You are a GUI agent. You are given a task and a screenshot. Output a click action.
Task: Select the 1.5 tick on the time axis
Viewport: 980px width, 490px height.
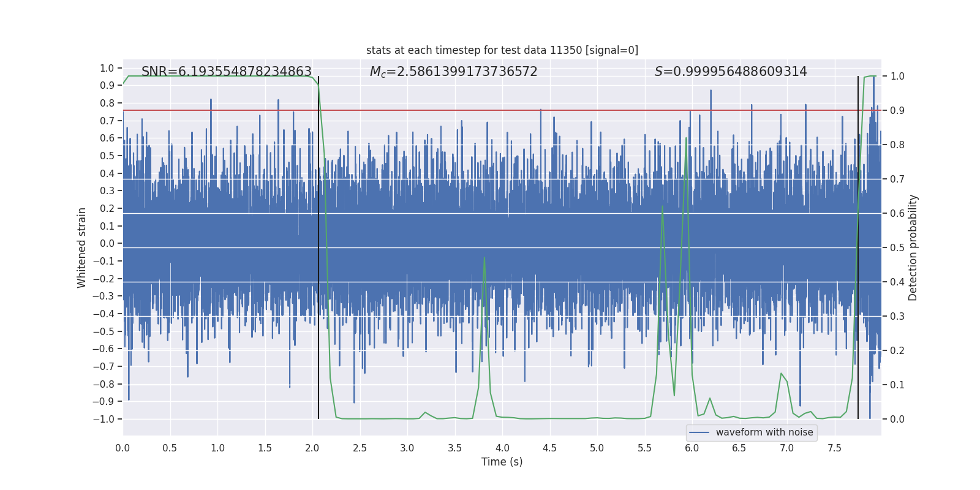[265, 448]
